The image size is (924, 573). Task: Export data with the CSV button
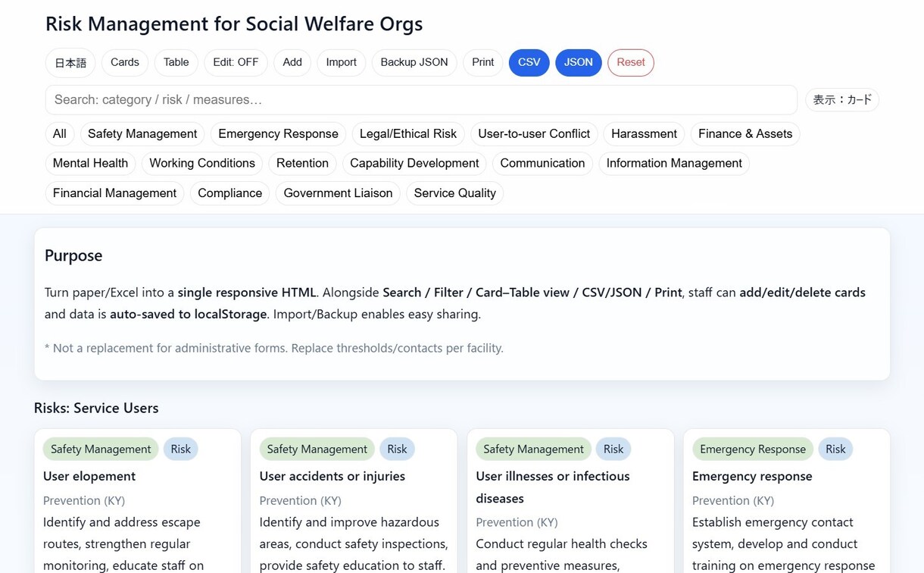pyautogui.click(x=529, y=63)
